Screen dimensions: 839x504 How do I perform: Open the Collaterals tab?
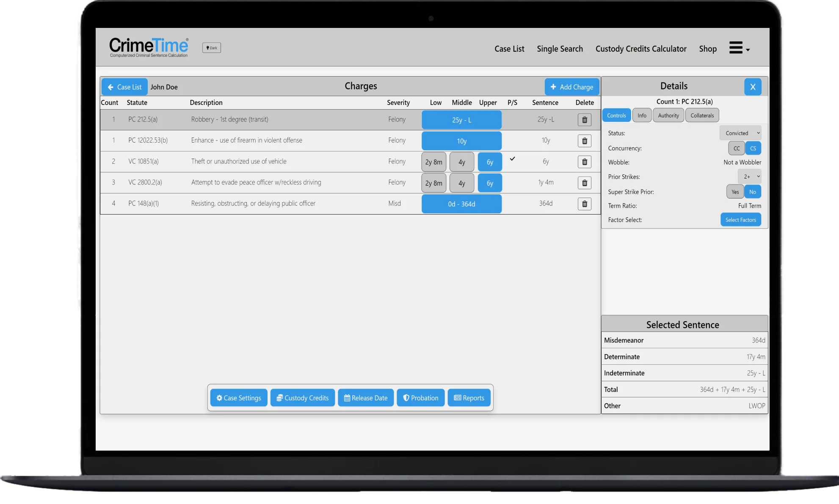[x=701, y=116]
